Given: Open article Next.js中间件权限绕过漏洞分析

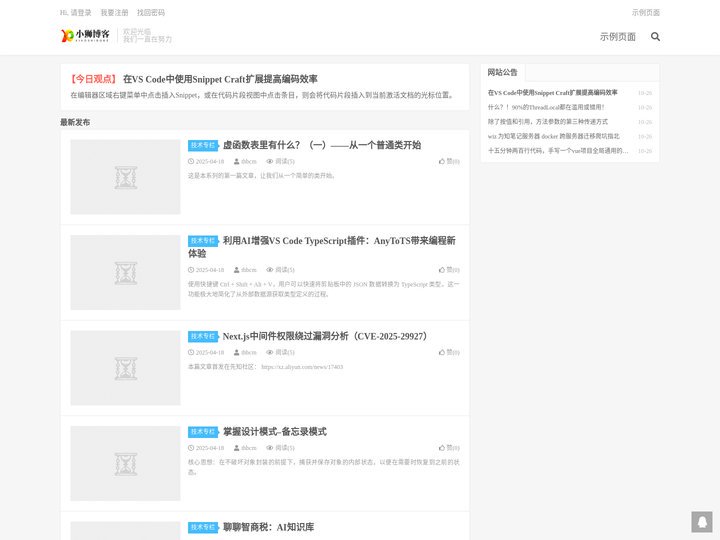Looking at the screenshot, I should click(x=325, y=336).
